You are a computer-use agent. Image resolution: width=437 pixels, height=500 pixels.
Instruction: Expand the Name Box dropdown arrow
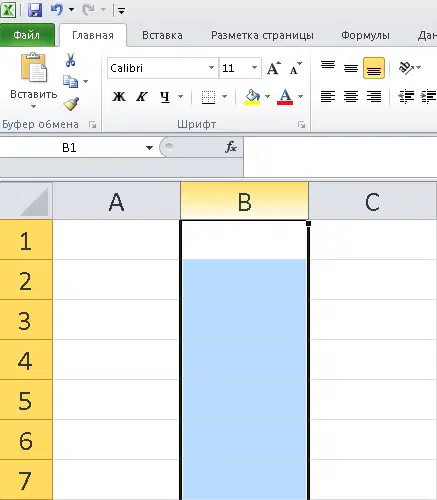click(x=149, y=147)
